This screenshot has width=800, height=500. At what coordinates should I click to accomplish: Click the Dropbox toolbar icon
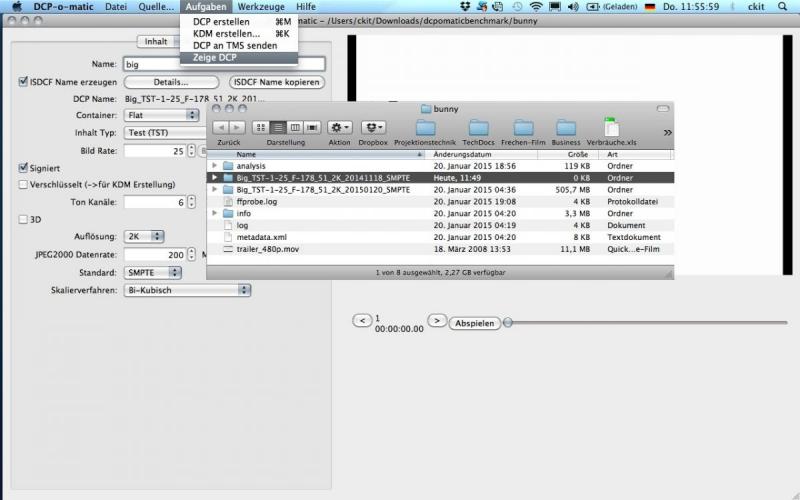click(x=373, y=127)
